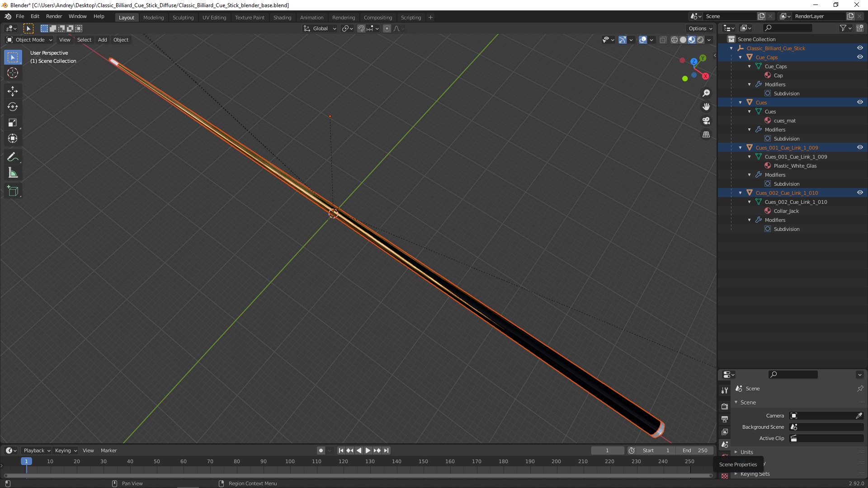Open the Global transform orientation dropdown
The image size is (868, 488).
click(x=320, y=28)
